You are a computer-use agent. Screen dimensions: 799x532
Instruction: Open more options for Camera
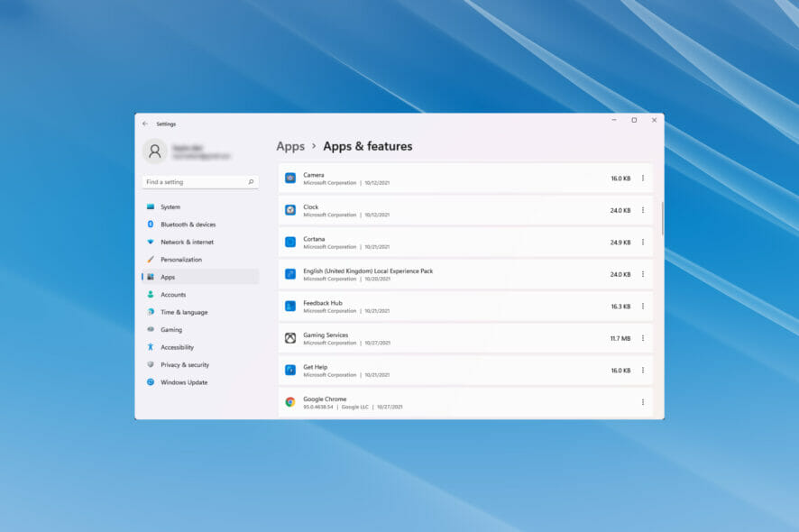tap(643, 179)
